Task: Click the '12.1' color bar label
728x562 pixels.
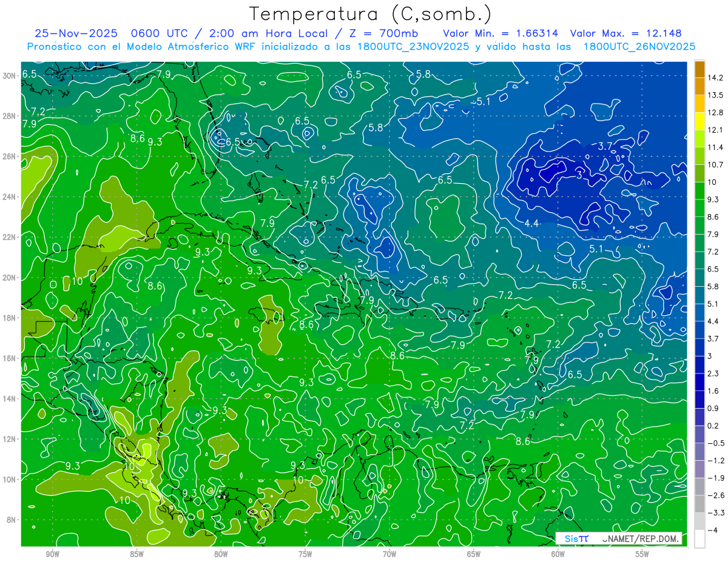Action: coord(715,130)
